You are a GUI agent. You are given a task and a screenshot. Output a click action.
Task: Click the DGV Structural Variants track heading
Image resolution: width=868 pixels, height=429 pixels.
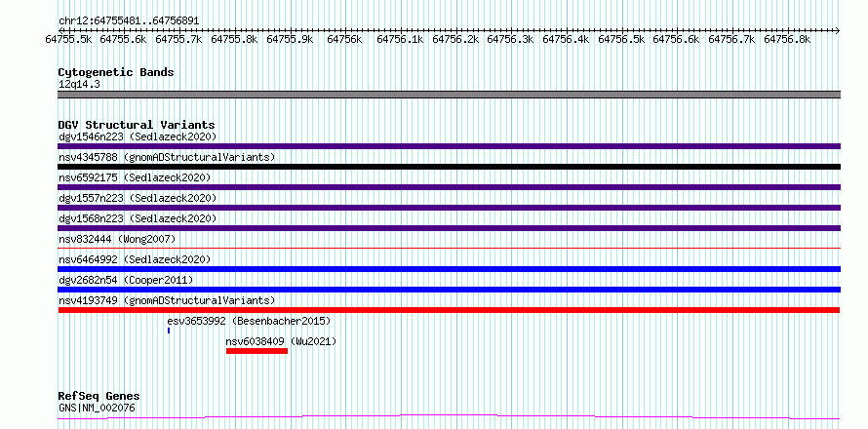coord(137,125)
